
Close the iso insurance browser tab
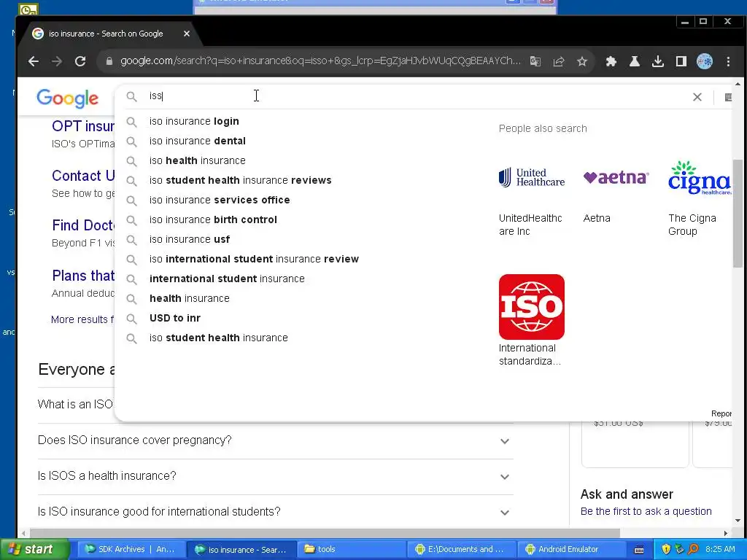coord(187,34)
